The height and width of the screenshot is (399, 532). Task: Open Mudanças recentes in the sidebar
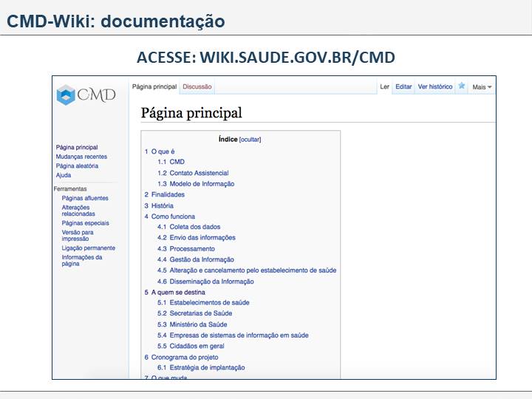tap(81, 157)
